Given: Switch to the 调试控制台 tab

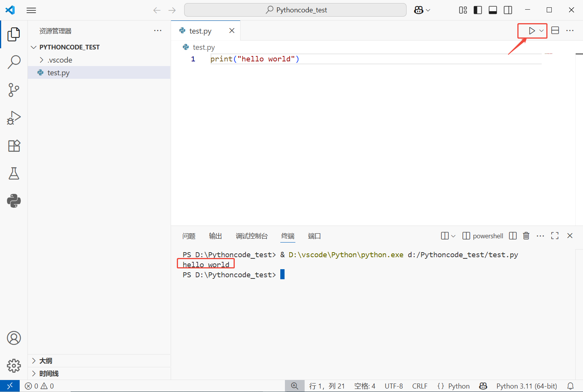Looking at the screenshot, I should click(x=252, y=236).
